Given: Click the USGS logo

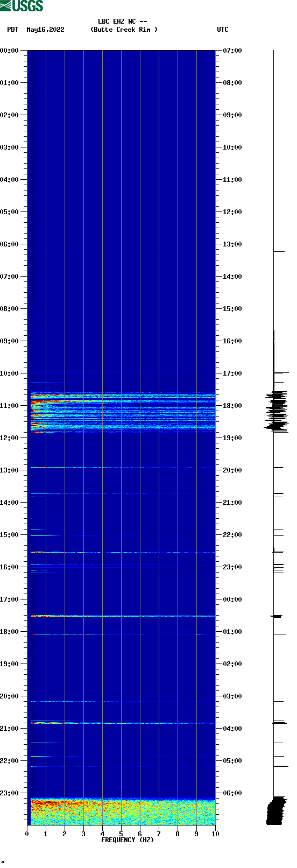Looking at the screenshot, I should 22,6.
